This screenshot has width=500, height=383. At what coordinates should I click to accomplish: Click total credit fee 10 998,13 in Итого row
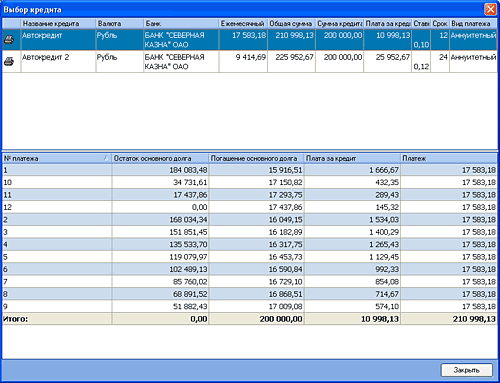(x=380, y=319)
